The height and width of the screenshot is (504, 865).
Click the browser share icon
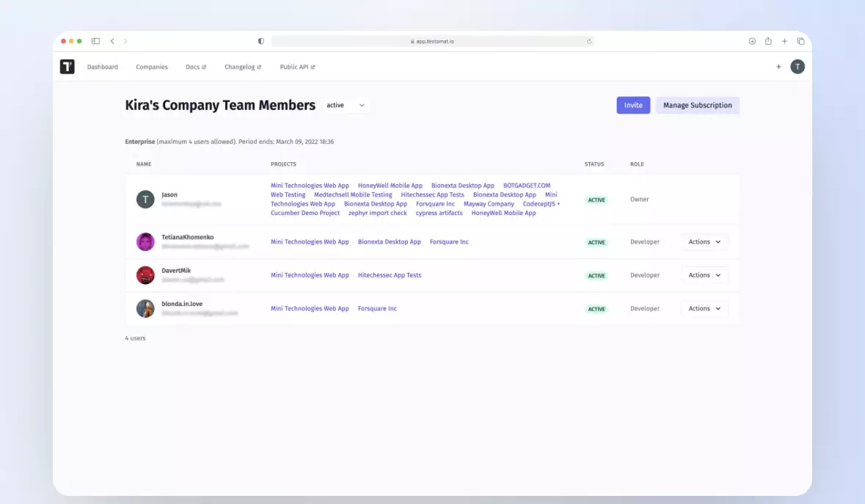pos(767,41)
